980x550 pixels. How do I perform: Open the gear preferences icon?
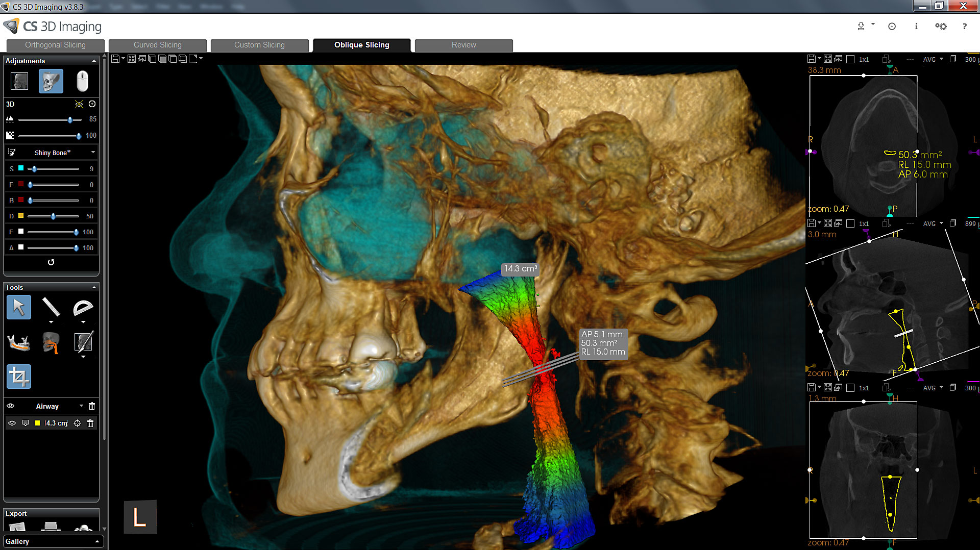(940, 27)
